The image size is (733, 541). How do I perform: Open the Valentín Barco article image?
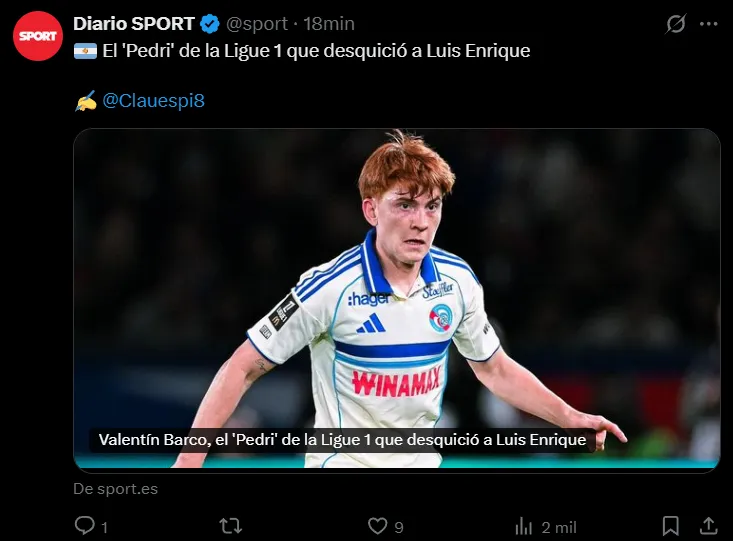point(396,280)
